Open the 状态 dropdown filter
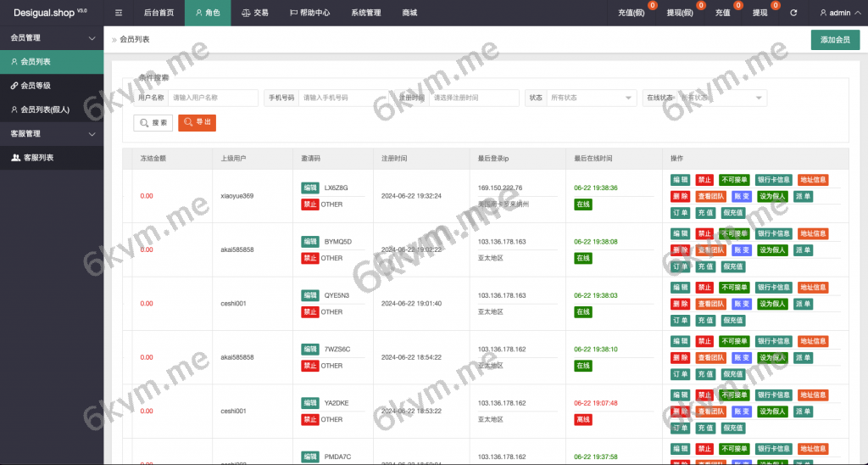Viewport: 868px width, 465px height. [x=590, y=98]
